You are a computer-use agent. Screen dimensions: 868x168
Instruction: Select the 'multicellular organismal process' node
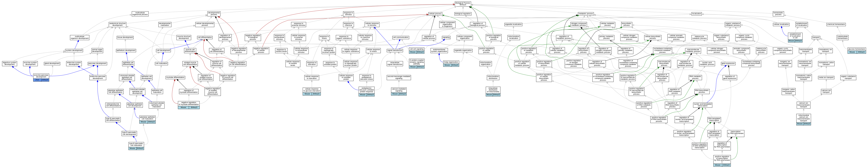(140, 14)
